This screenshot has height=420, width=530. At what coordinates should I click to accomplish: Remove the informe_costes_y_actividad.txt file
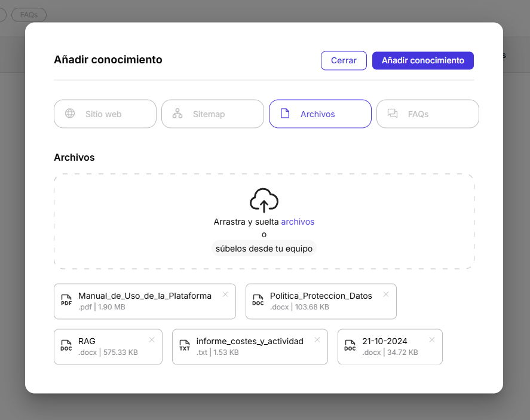tap(317, 339)
